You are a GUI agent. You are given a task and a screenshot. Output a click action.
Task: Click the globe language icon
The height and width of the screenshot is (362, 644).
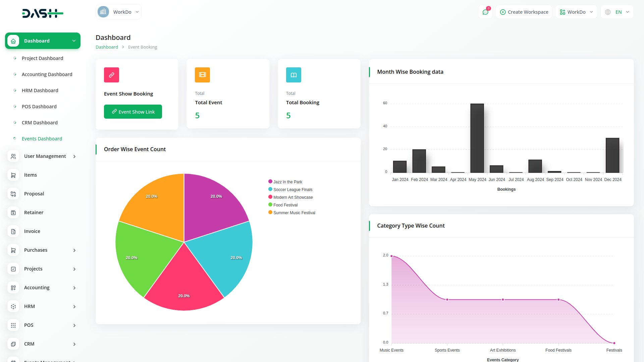608,12
